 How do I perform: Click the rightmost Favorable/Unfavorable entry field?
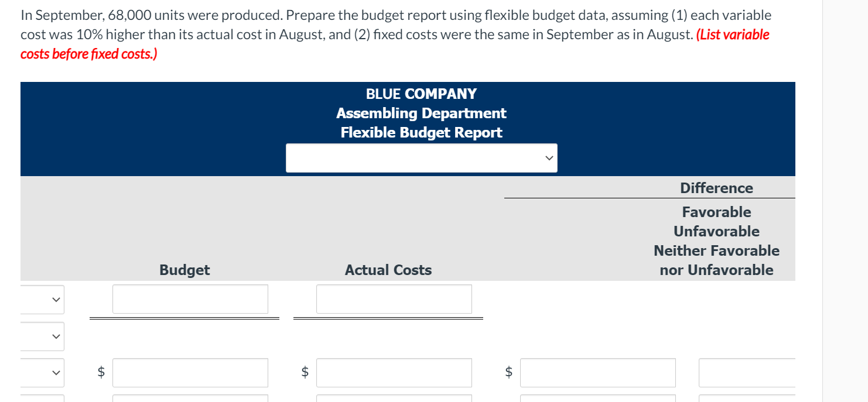point(750,373)
